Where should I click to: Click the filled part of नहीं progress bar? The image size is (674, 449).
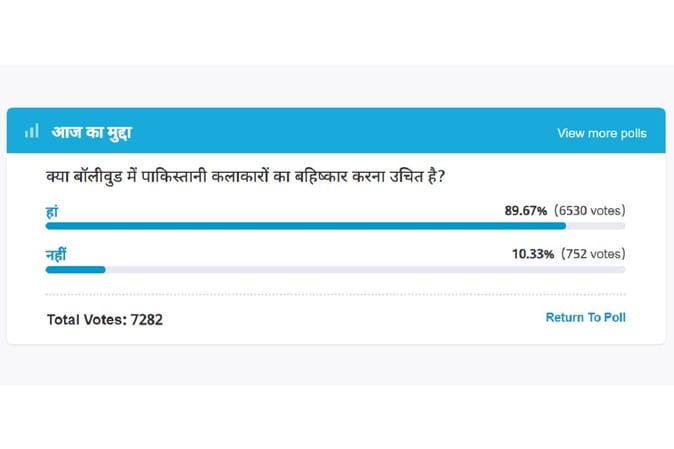[75, 270]
